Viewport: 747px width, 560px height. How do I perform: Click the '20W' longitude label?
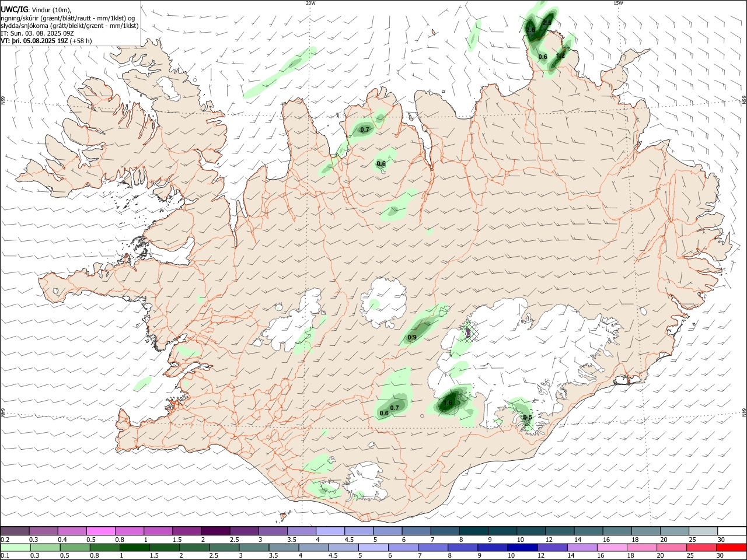click(x=310, y=3)
